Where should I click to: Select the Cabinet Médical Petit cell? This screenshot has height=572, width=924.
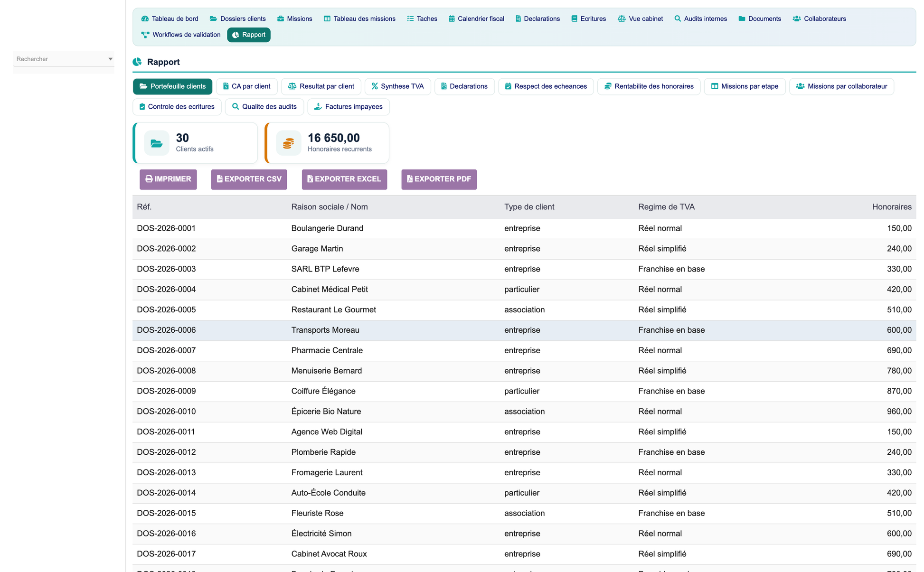point(330,290)
